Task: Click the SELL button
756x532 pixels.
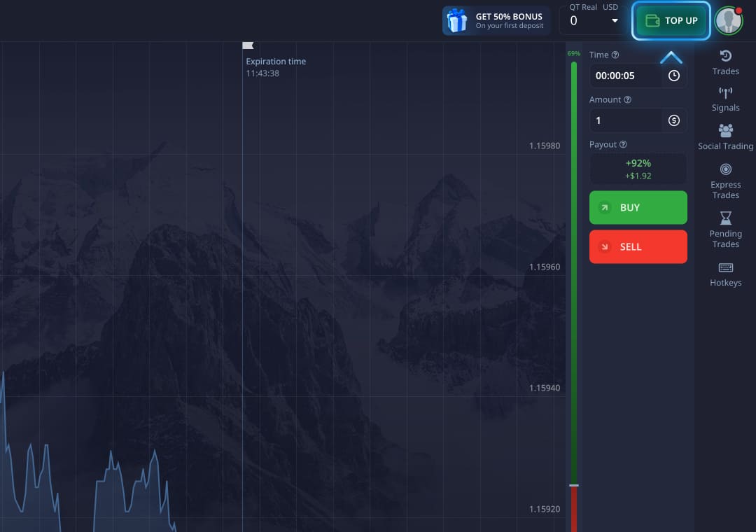Action: (638, 246)
